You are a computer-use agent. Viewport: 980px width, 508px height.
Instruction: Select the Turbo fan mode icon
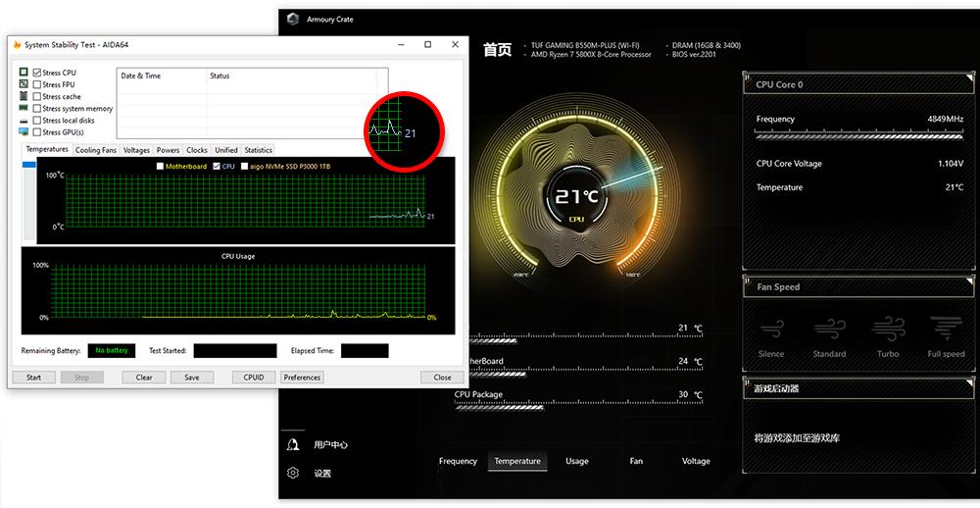[888, 330]
